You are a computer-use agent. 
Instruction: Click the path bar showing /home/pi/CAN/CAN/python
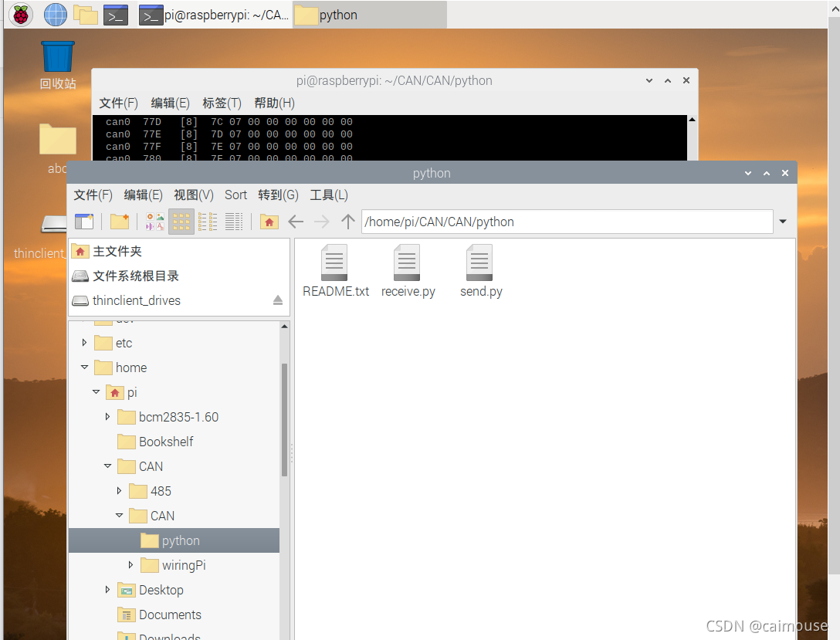pyautogui.click(x=567, y=222)
